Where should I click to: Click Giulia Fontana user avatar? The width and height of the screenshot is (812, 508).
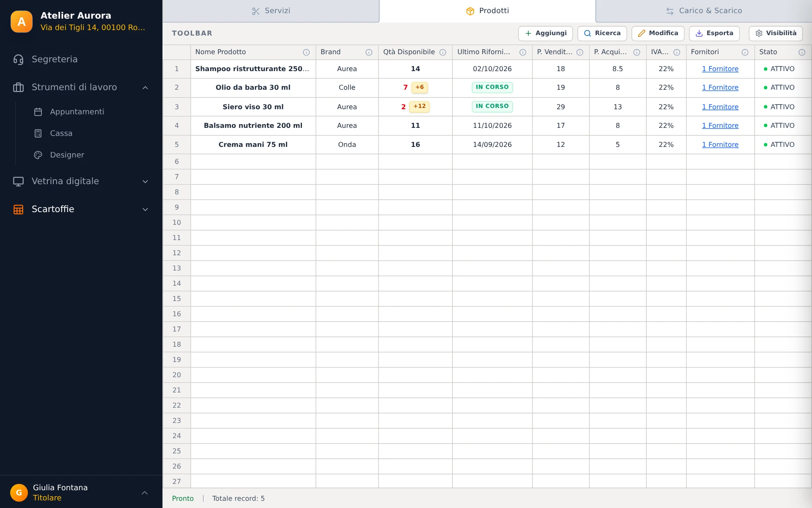click(x=19, y=492)
